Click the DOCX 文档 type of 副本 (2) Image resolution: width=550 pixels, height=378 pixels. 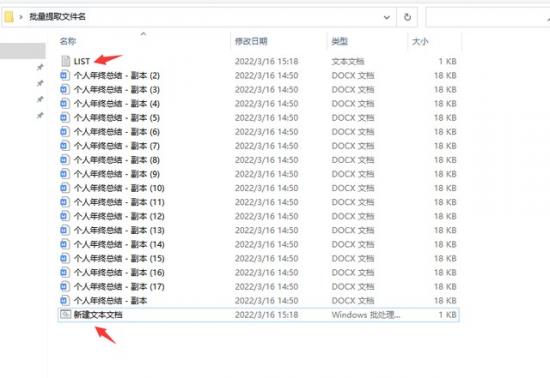click(x=353, y=75)
